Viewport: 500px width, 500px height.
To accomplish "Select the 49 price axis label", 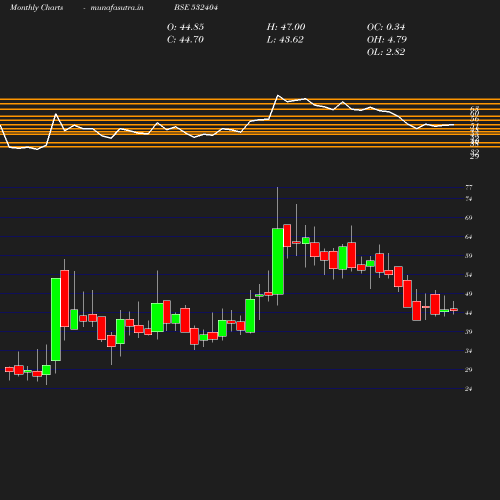I will pos(469,294).
